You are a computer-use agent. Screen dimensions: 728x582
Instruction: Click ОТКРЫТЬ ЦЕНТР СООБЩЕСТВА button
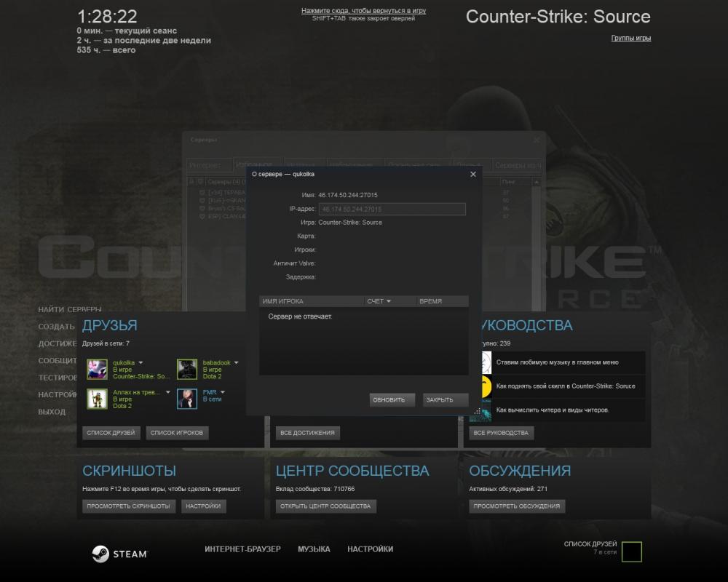(325, 506)
